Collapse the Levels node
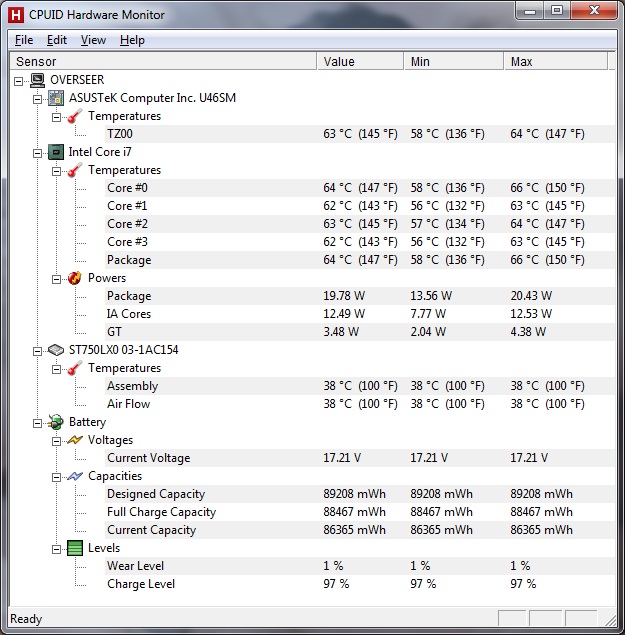Image resolution: width=625 pixels, height=635 pixels. [56, 549]
